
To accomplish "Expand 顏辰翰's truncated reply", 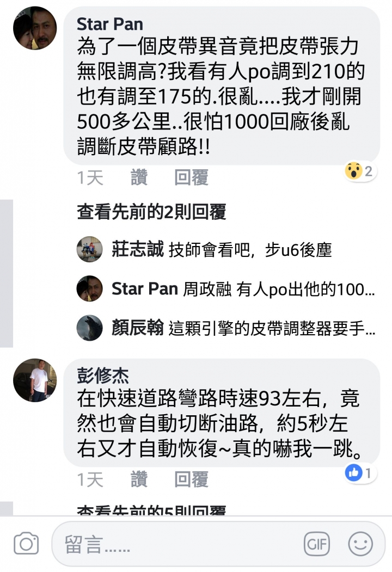I will (x=243, y=328).
